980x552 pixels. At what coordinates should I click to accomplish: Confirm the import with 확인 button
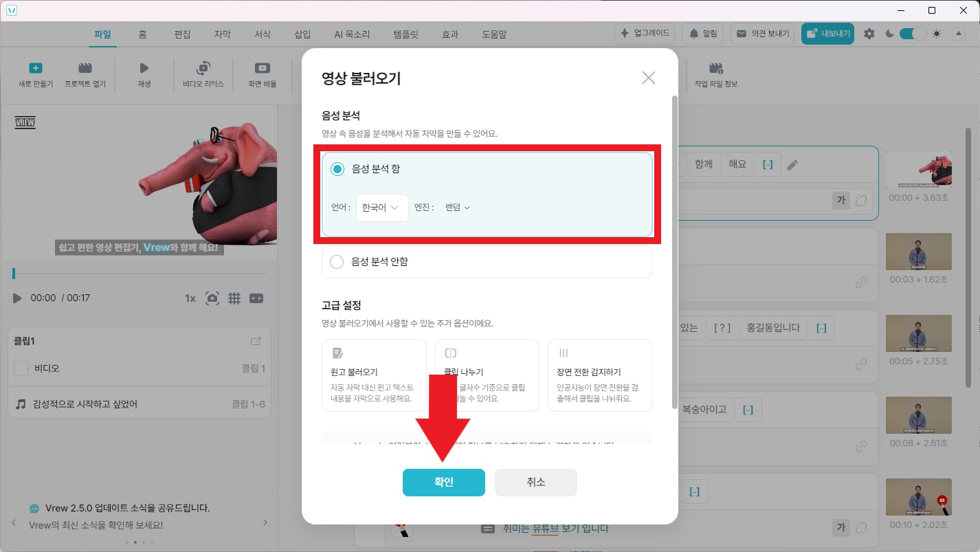pyautogui.click(x=444, y=483)
